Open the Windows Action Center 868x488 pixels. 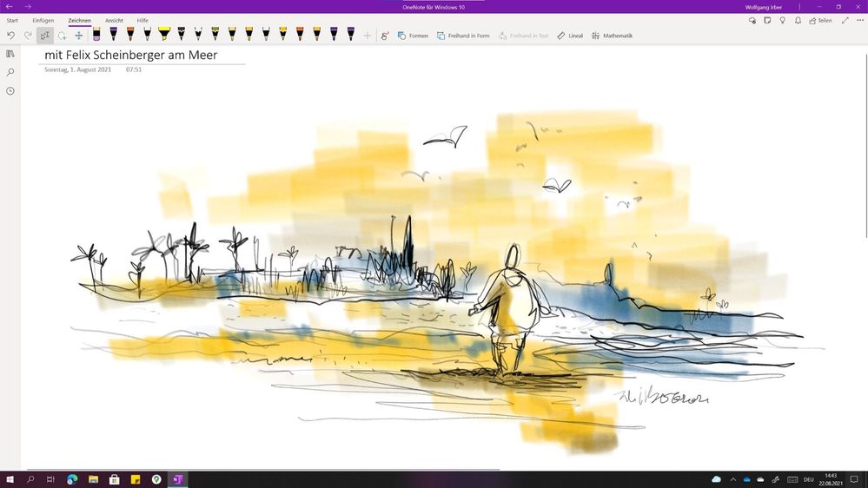[854, 479]
